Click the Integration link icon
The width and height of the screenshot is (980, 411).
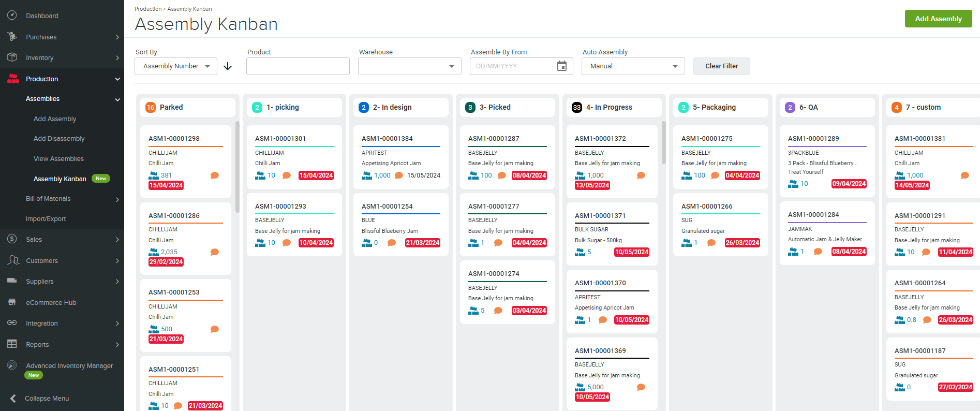coord(12,323)
